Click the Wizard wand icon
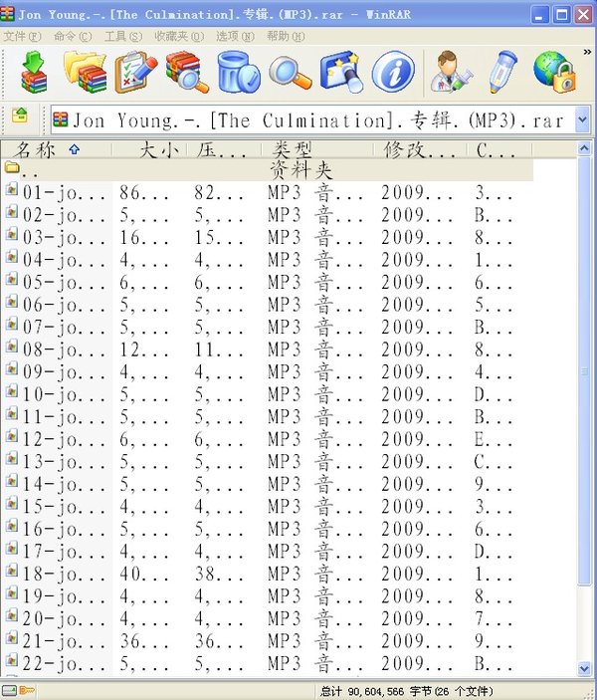Image resolution: width=597 pixels, height=700 pixels. tap(340, 72)
